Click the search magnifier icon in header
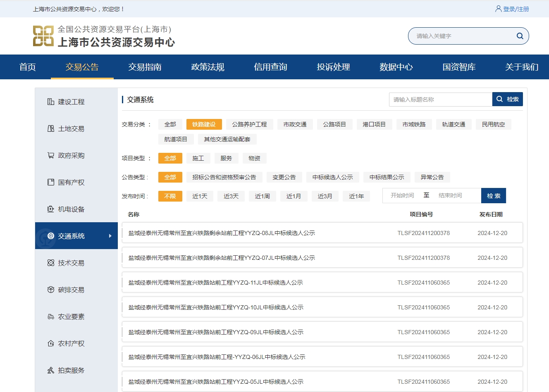This screenshot has height=392, width=549. coord(520,36)
